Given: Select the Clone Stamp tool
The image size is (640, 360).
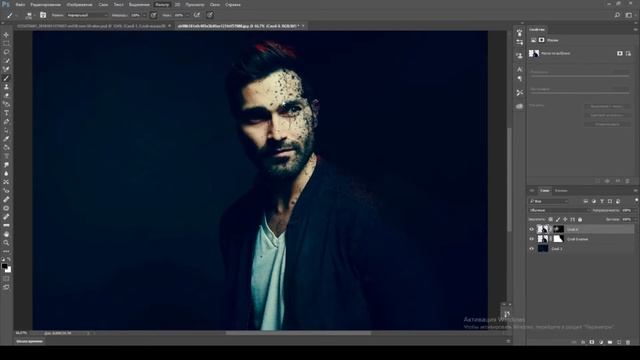Looking at the screenshot, I should coord(6,87).
